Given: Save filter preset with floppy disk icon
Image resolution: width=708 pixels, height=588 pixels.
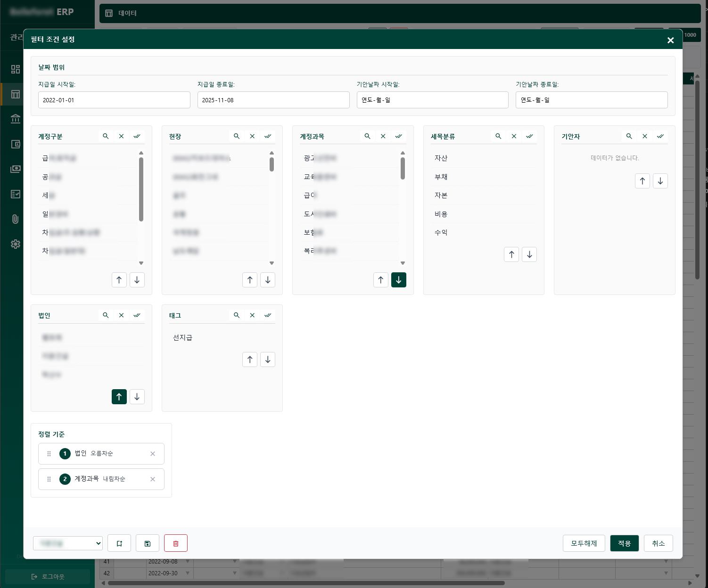Looking at the screenshot, I should click(x=148, y=543).
